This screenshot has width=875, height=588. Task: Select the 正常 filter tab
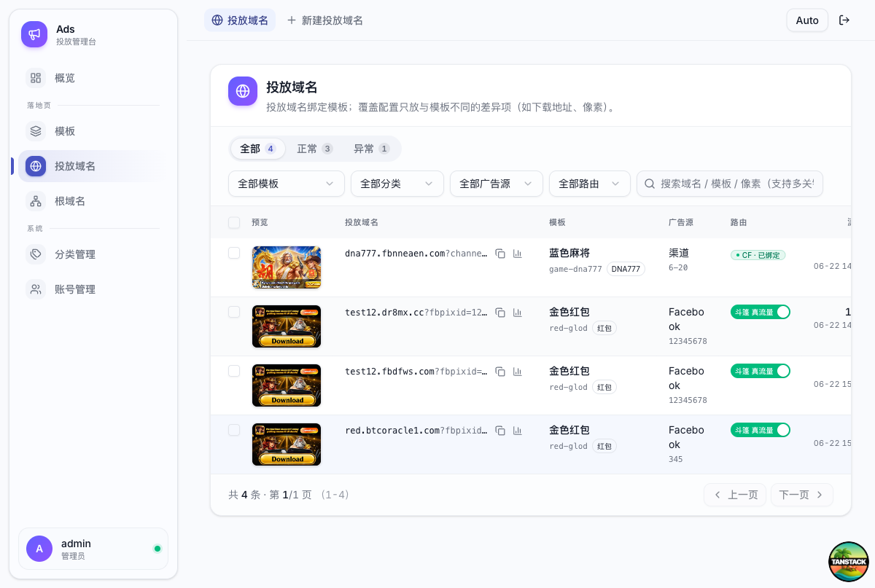(314, 149)
